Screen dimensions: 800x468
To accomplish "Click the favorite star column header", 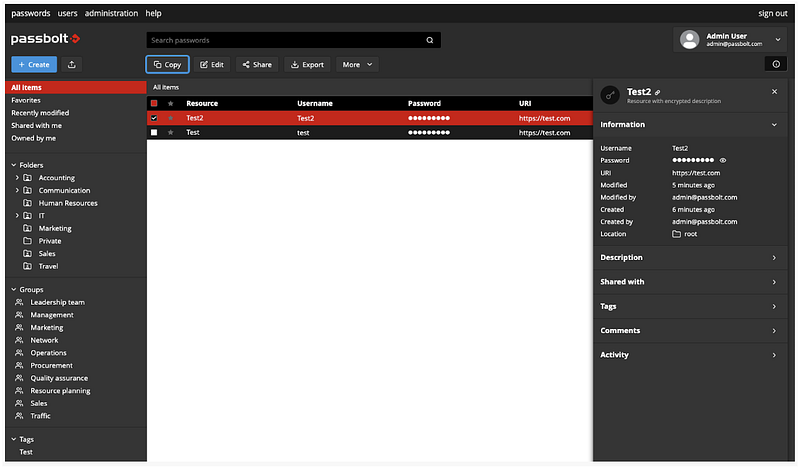I will point(170,103).
